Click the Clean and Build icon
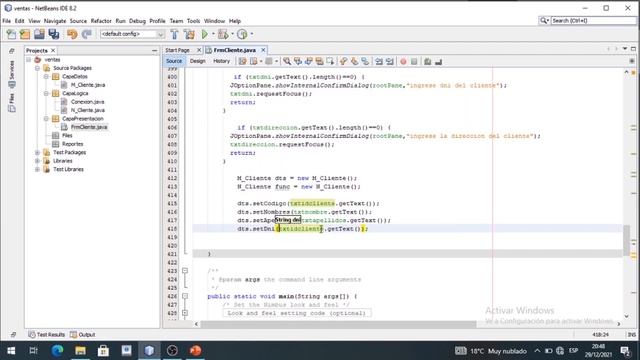 pyautogui.click(x=189, y=34)
